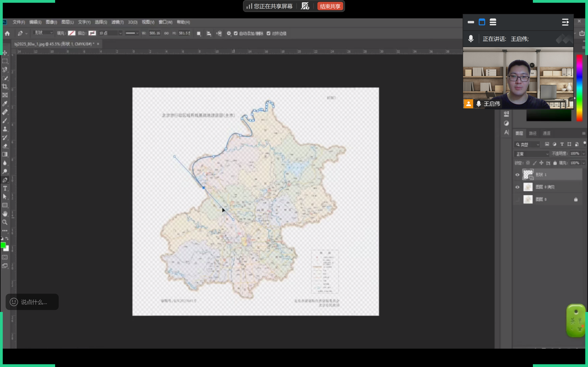Select the Zoom tool
Viewport: 588px width, 367px height.
5,222
